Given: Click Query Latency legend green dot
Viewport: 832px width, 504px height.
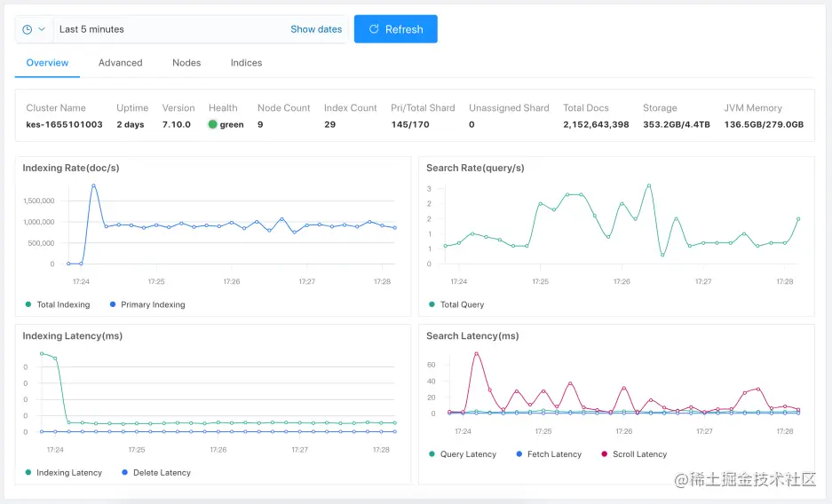Looking at the screenshot, I should point(432,454).
